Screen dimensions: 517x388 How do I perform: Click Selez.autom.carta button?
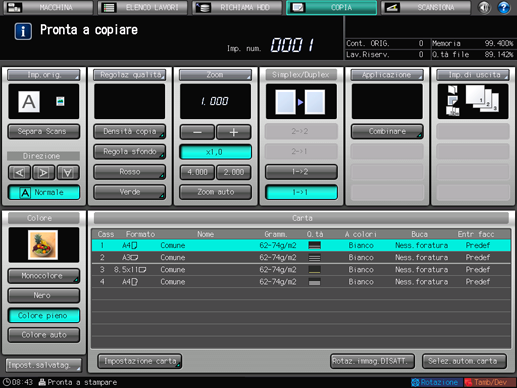tap(464, 361)
